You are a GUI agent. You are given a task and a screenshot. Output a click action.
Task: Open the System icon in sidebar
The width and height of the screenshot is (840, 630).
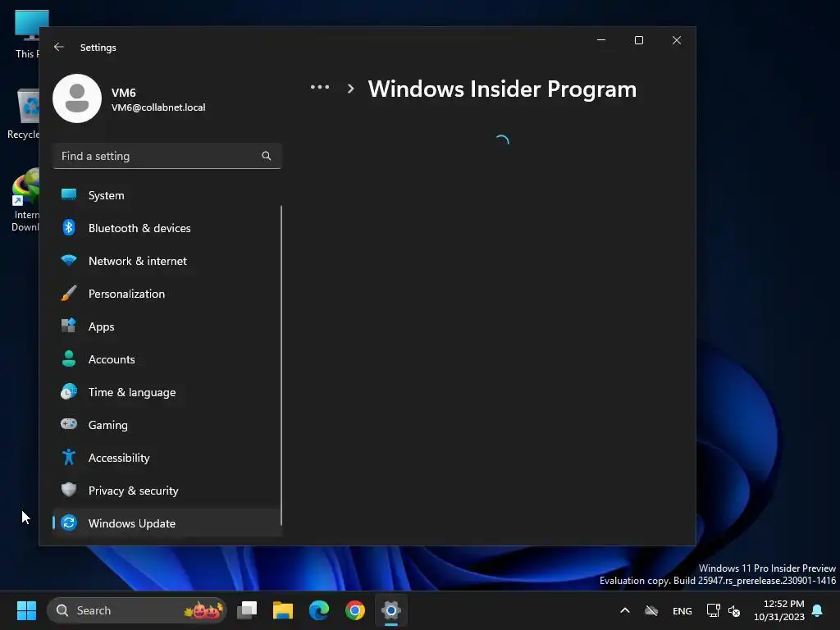click(69, 195)
